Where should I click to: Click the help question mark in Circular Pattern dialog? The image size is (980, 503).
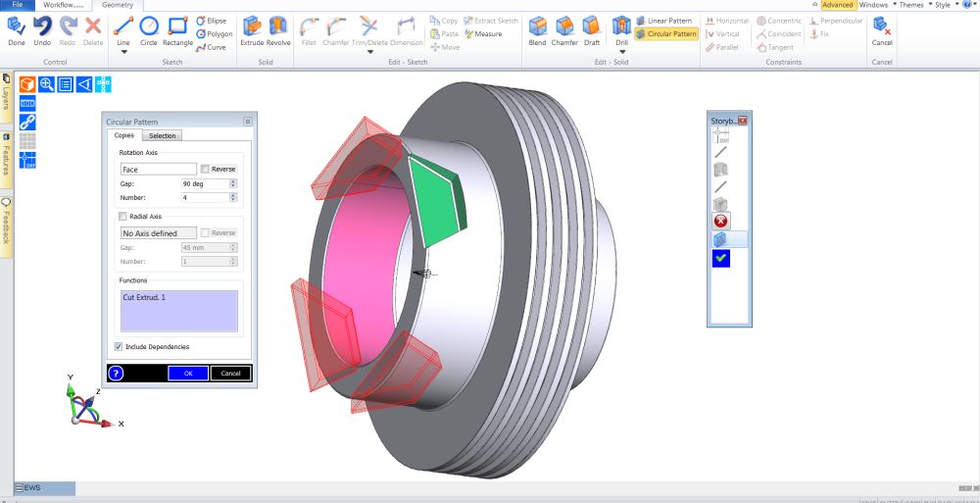point(116,374)
